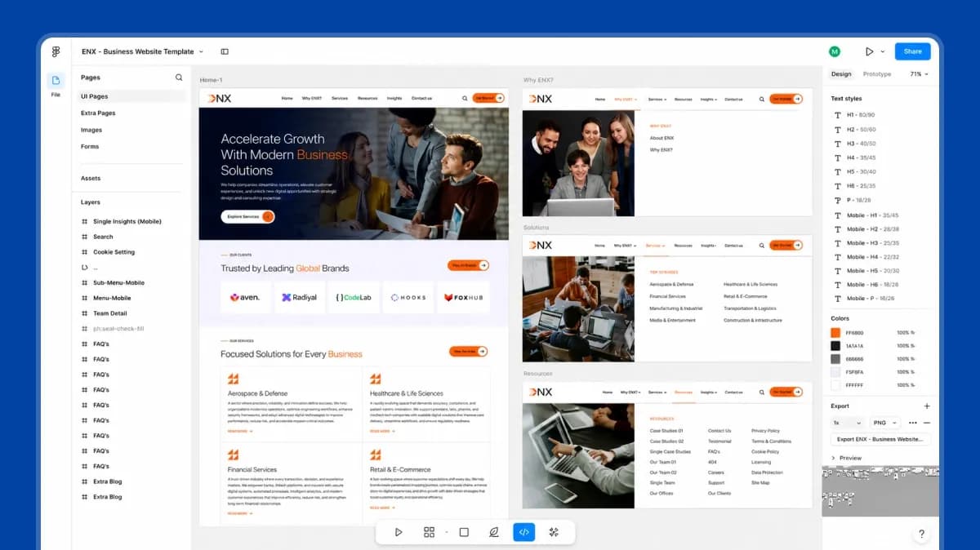Screen dimensions: 980x550
Task: Start presentation with the play icon
Action: pos(869,51)
